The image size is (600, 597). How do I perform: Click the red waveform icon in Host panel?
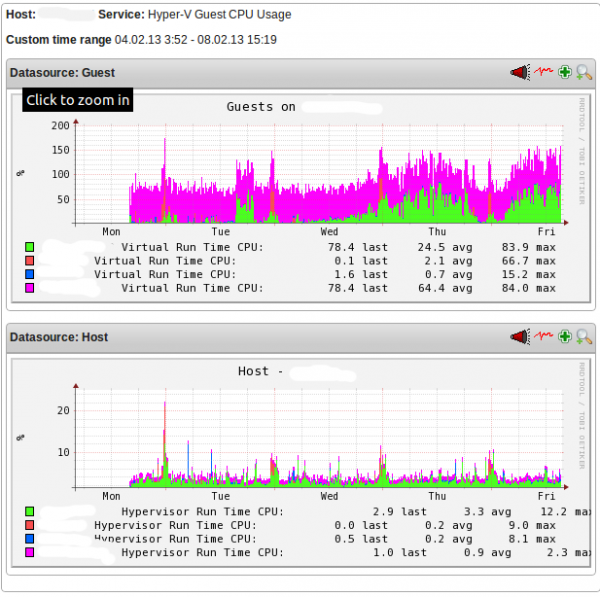(543, 337)
